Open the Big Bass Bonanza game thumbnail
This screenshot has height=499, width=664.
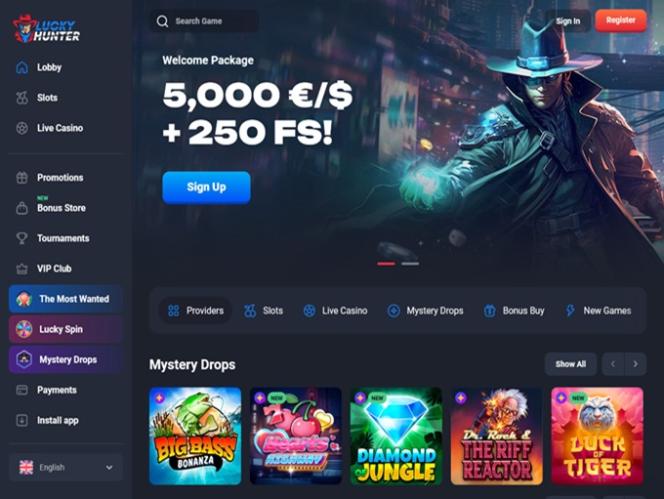195,436
